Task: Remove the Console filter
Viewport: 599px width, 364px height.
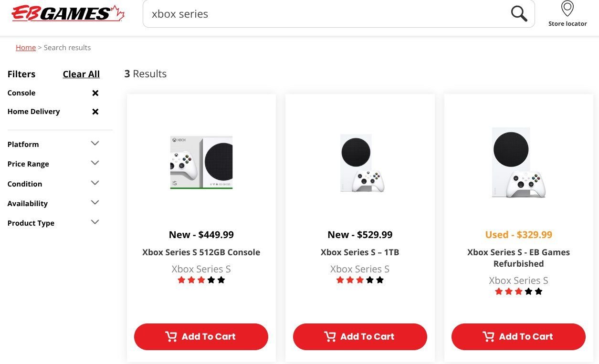Action: tap(95, 93)
